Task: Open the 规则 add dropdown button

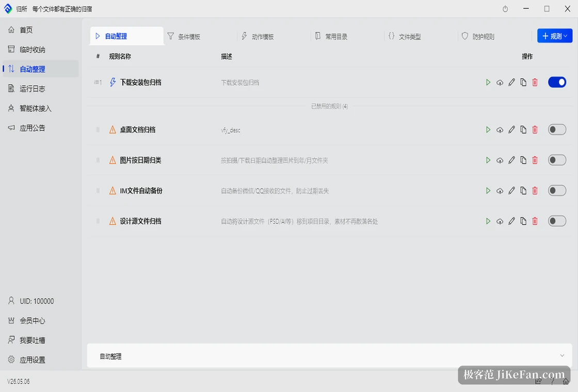Action: (555, 36)
